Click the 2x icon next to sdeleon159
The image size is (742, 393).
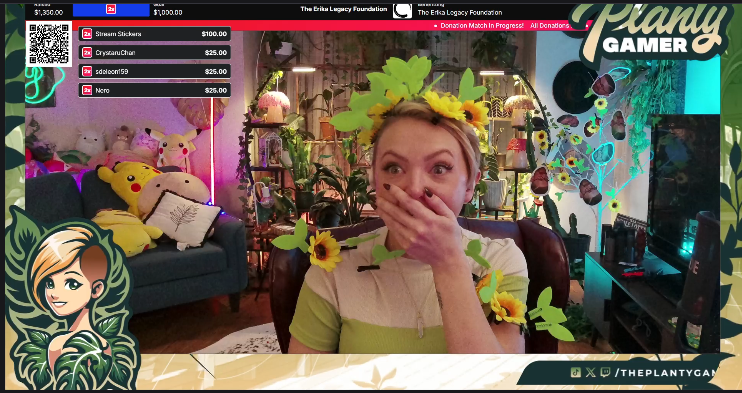tap(87, 71)
